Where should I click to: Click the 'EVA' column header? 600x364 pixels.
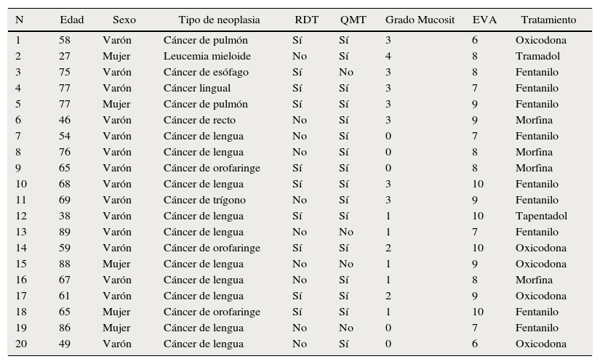(484, 20)
